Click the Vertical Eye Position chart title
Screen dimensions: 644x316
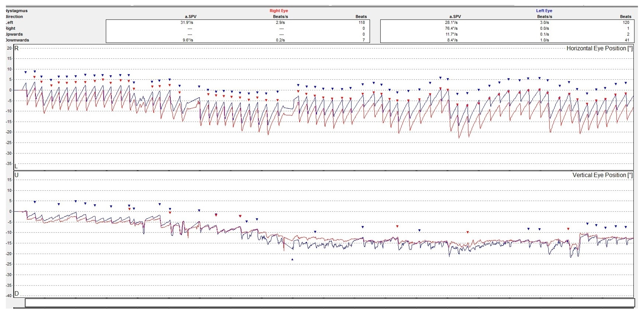click(602, 175)
